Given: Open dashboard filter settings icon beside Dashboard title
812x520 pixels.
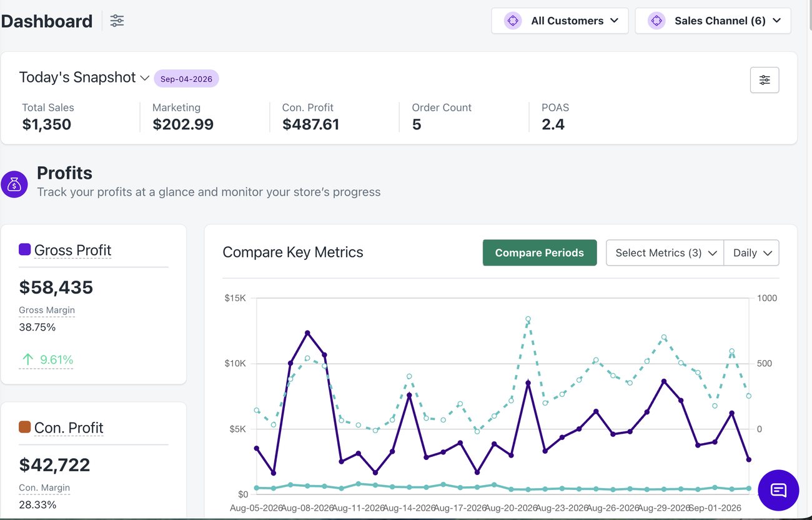Looking at the screenshot, I should coord(117,21).
